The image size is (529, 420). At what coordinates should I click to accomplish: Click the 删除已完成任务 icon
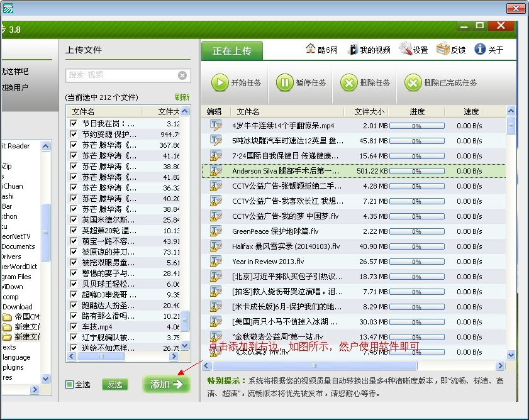pos(413,82)
